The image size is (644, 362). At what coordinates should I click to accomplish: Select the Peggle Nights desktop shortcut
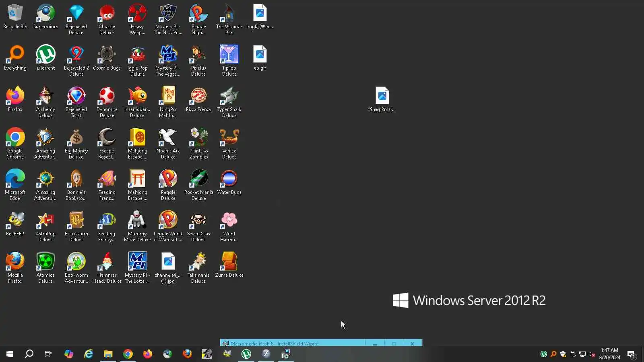[x=198, y=19]
